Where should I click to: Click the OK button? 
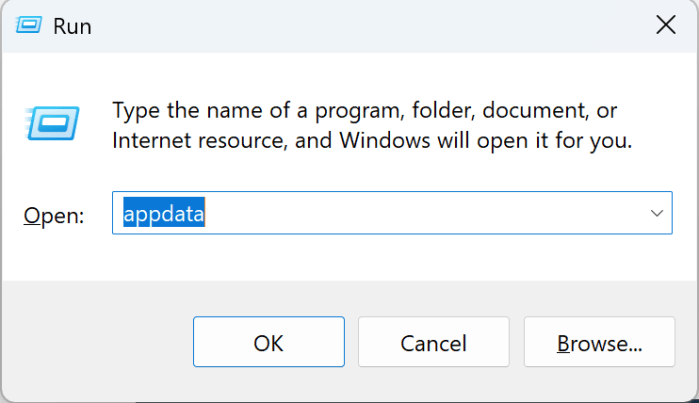pos(268,343)
